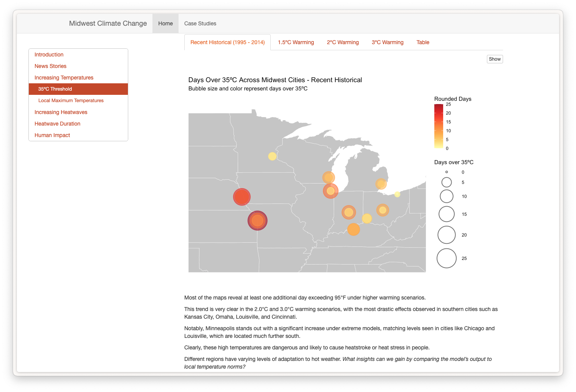Click the dark red bubble at Kansas City
The height and width of the screenshot is (392, 576).
click(257, 220)
